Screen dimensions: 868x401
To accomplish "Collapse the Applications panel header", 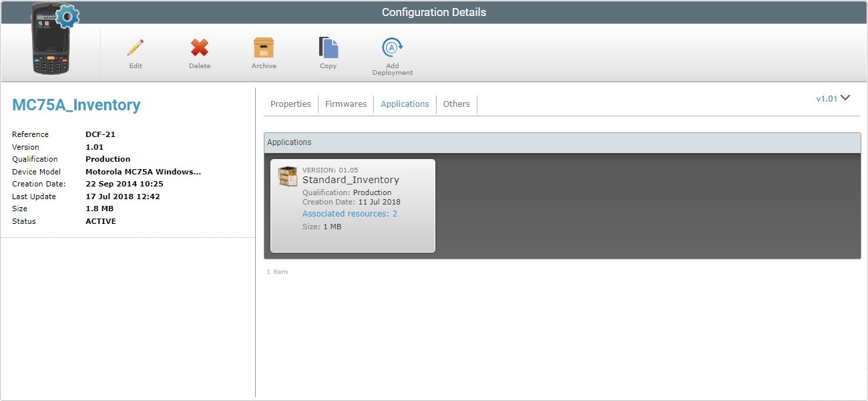I will click(x=290, y=142).
